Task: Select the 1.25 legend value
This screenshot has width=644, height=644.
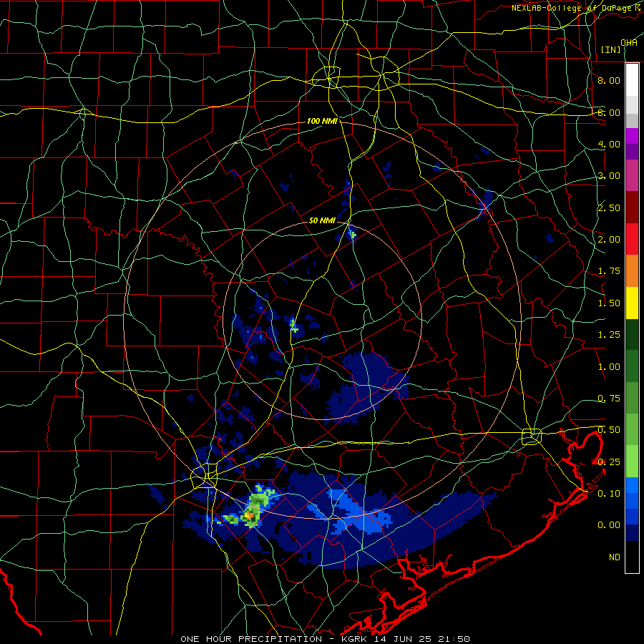Action: point(609,335)
